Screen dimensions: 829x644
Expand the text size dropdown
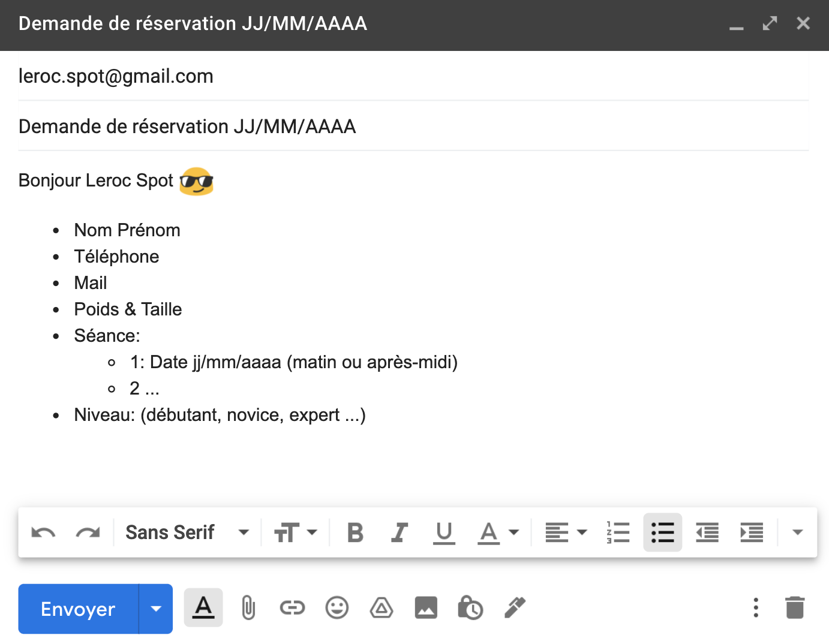(x=295, y=532)
